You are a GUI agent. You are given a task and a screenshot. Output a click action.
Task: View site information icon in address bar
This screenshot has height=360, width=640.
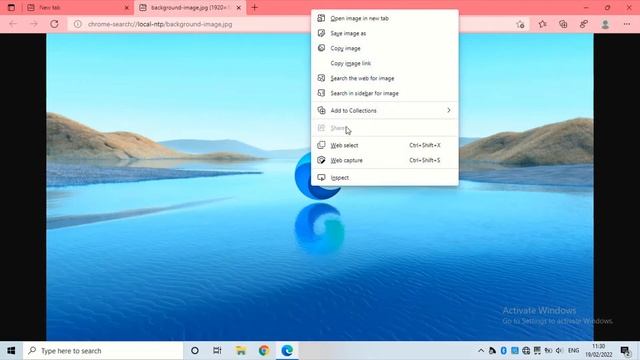coord(77,24)
